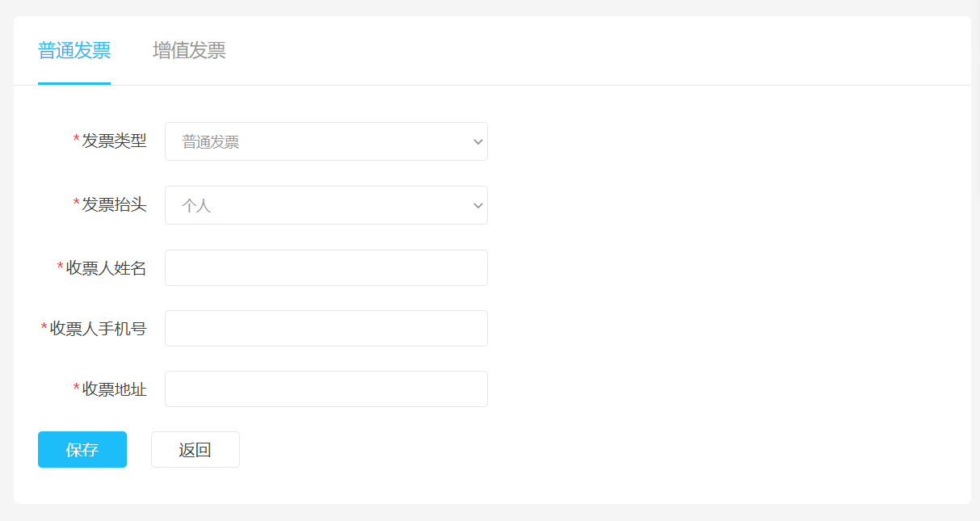Click the required marker beside 收票人姓名
980x521 pixels.
(61, 268)
